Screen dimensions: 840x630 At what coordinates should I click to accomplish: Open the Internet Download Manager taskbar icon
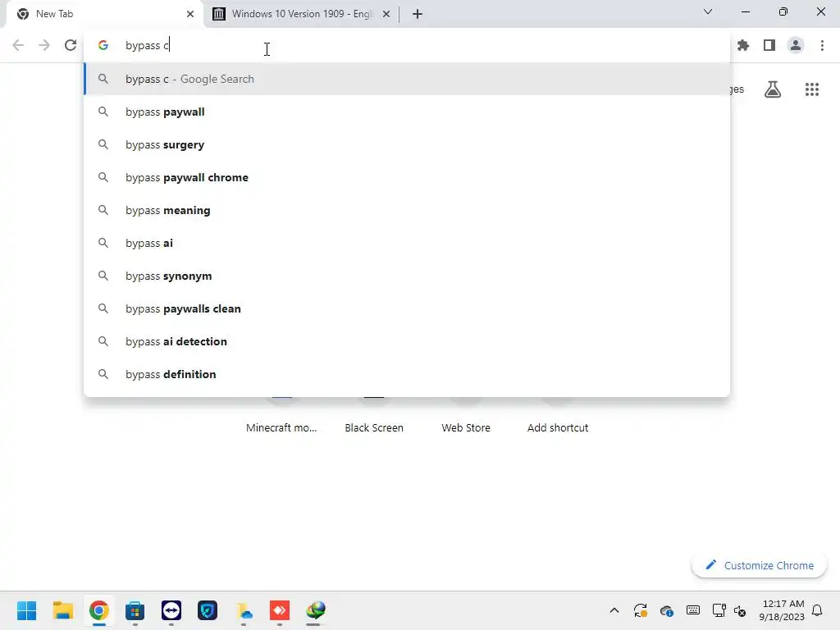pos(316,610)
